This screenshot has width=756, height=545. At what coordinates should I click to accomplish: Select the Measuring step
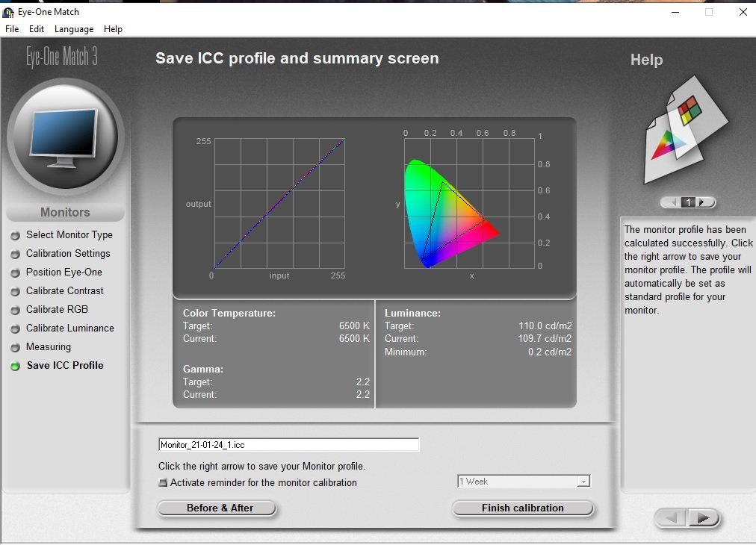[49, 347]
